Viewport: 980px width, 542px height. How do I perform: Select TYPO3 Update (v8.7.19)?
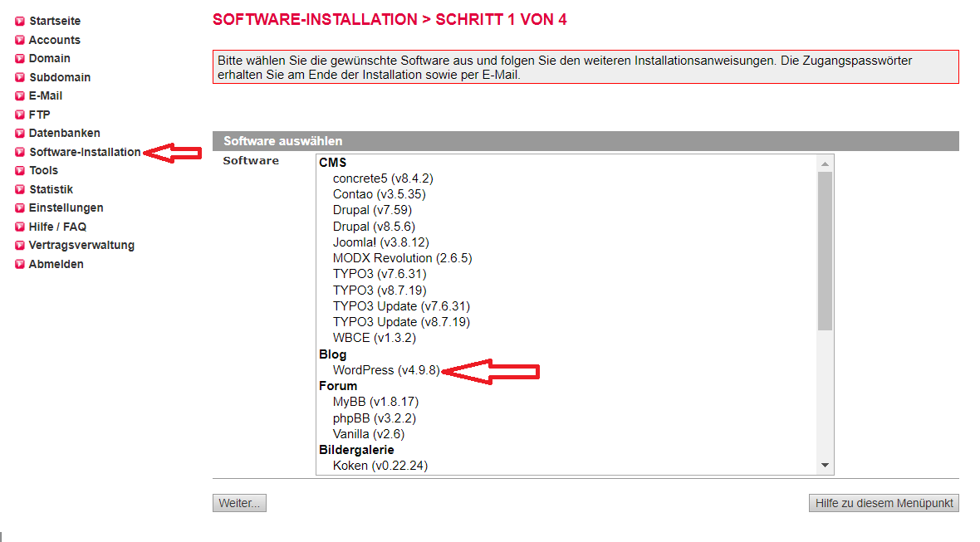(x=402, y=322)
